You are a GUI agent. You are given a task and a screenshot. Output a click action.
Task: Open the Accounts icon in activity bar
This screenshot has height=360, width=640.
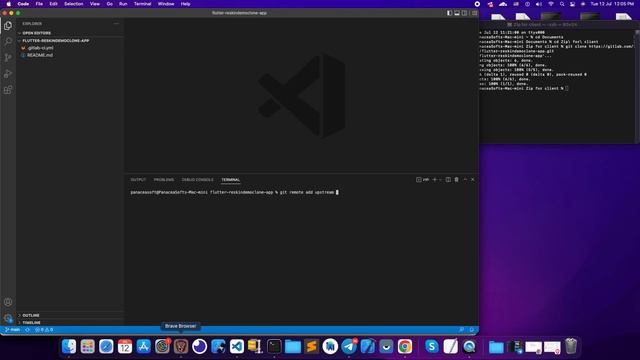[x=8, y=302]
